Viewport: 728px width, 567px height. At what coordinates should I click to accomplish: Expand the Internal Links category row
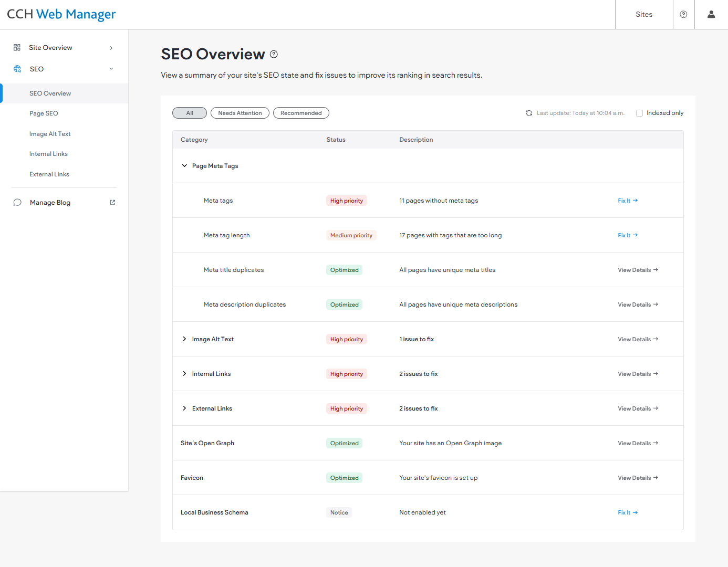click(x=184, y=374)
